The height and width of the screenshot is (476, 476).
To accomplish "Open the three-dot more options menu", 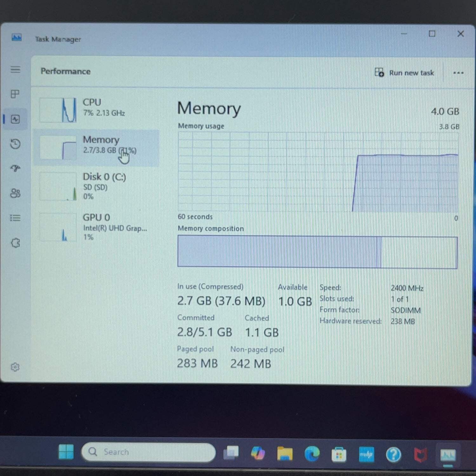I will [458, 73].
